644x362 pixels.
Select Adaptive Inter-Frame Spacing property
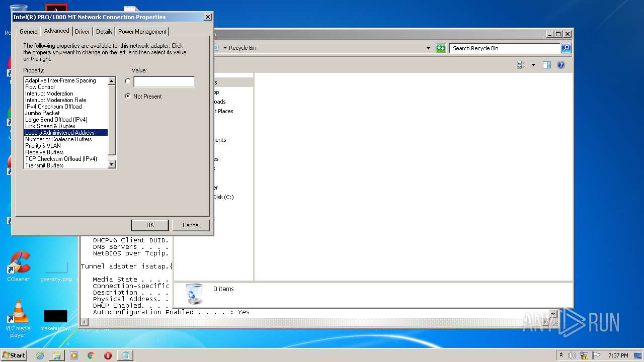66,80
